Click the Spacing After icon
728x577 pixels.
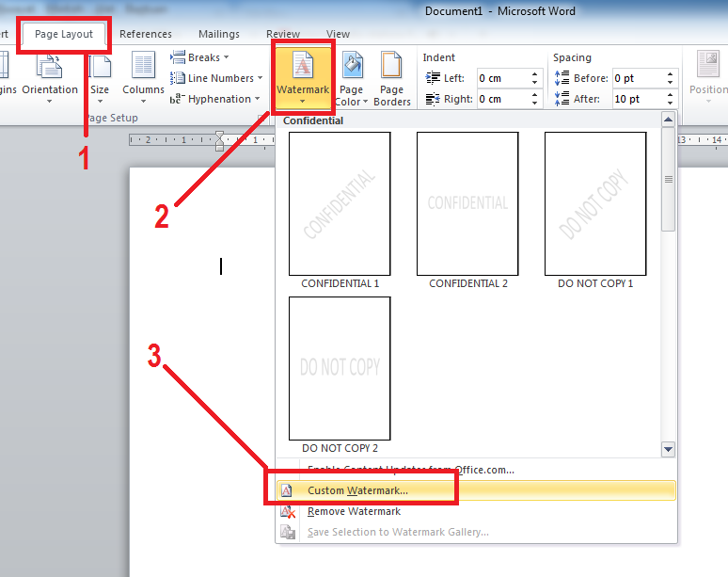562,99
